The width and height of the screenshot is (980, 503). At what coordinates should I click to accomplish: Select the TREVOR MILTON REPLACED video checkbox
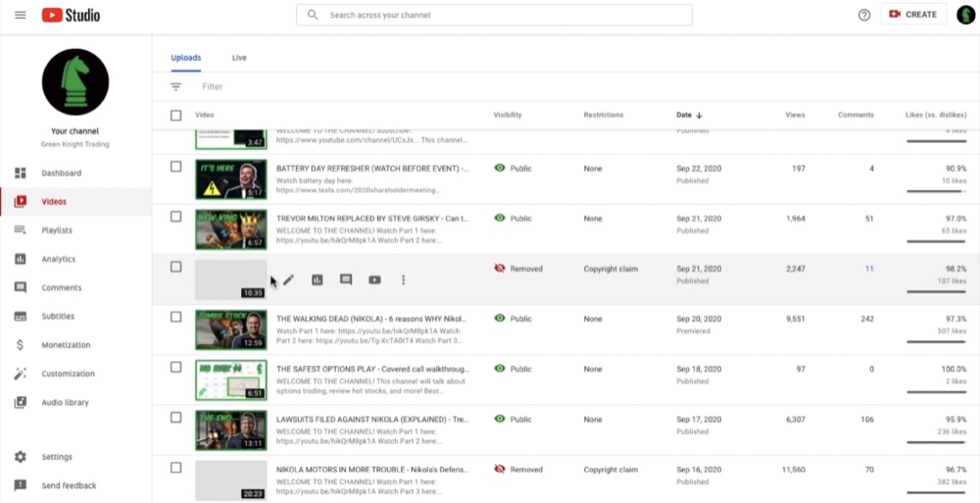[x=176, y=217]
